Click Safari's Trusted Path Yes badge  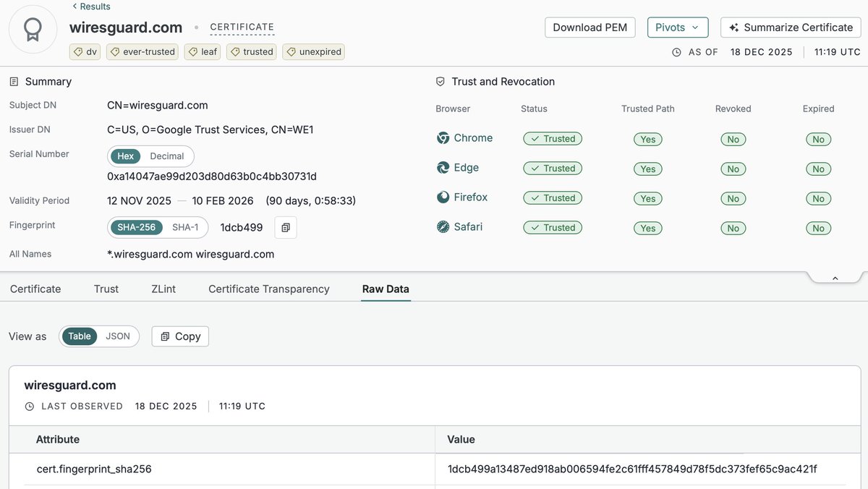point(648,229)
